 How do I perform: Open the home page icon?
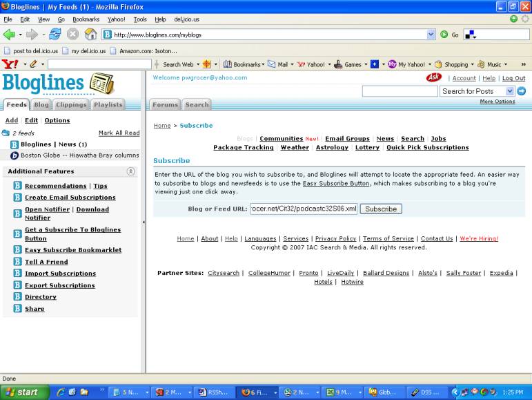pos(90,35)
